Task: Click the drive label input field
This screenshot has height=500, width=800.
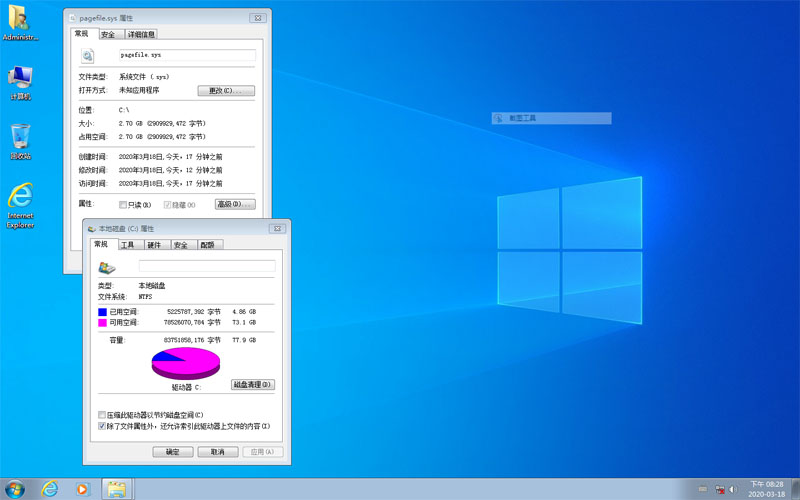Action: [x=207, y=266]
